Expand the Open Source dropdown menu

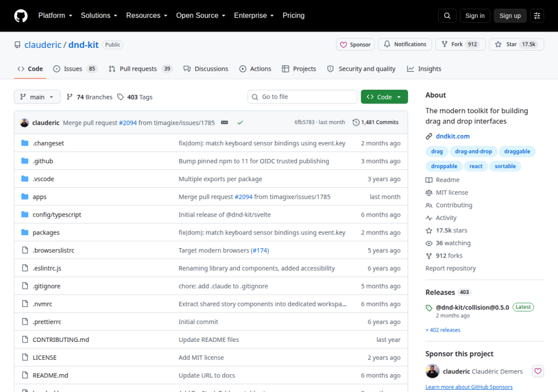201,16
